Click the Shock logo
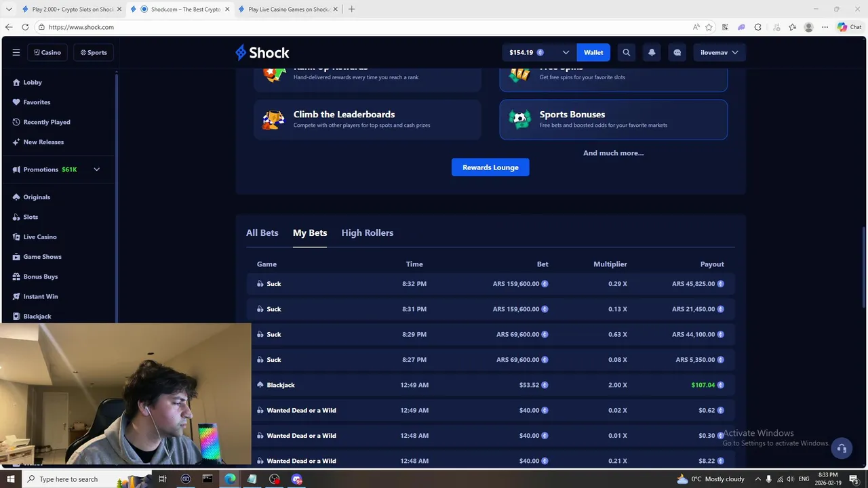 262,52
